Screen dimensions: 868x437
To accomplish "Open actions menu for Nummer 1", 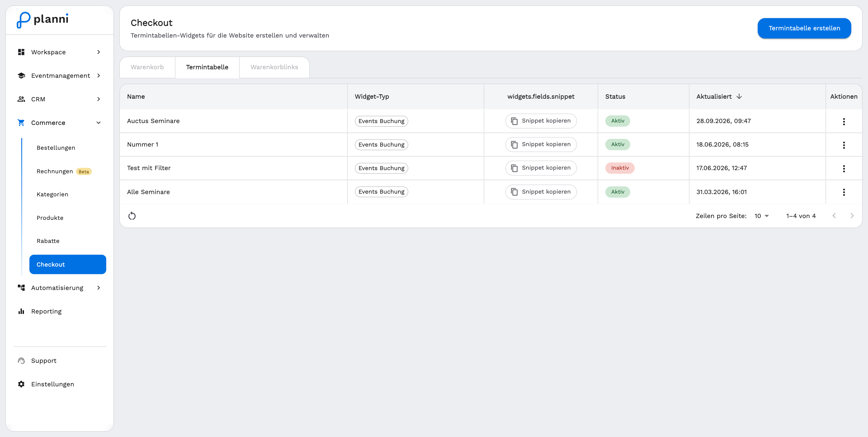I will (x=844, y=145).
